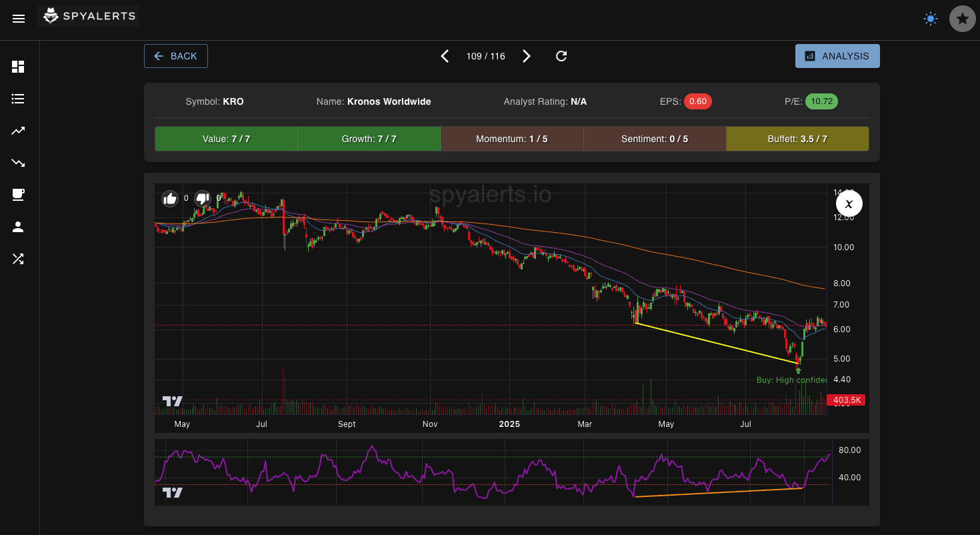Advance to next stock with right chevron
The height and width of the screenshot is (535, 980).
click(x=527, y=56)
